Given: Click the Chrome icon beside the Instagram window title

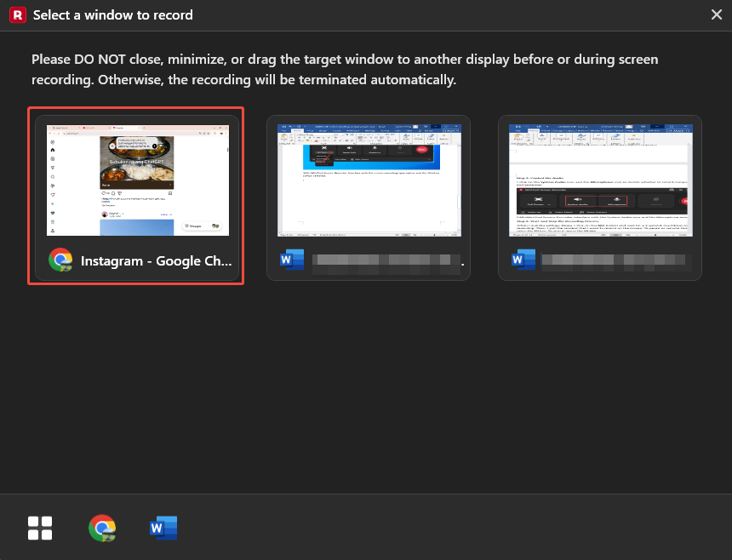Looking at the screenshot, I should (60, 260).
